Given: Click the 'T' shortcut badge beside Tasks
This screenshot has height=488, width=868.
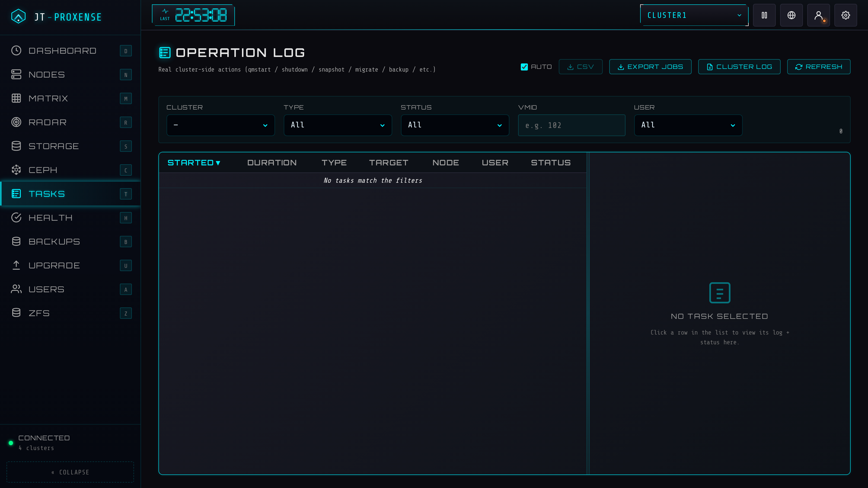Looking at the screenshot, I should pos(126,194).
